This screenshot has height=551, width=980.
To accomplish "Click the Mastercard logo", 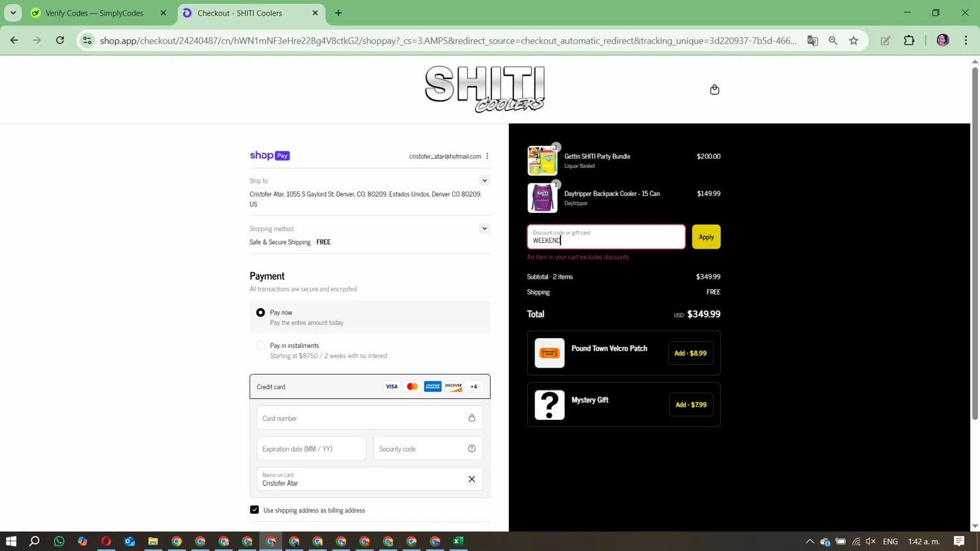I will pos(412,386).
